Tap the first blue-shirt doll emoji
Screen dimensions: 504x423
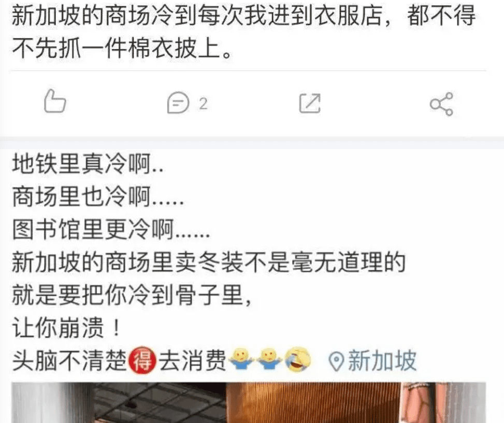pos(241,359)
